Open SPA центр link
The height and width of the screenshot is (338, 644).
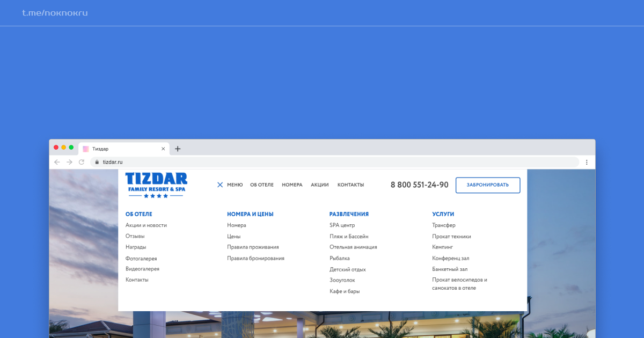pos(342,225)
